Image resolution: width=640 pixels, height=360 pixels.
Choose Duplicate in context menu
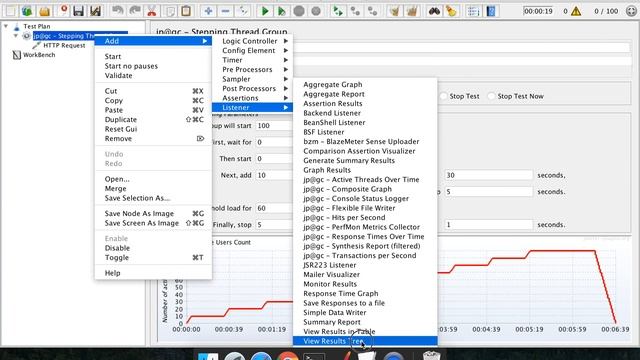point(153,120)
